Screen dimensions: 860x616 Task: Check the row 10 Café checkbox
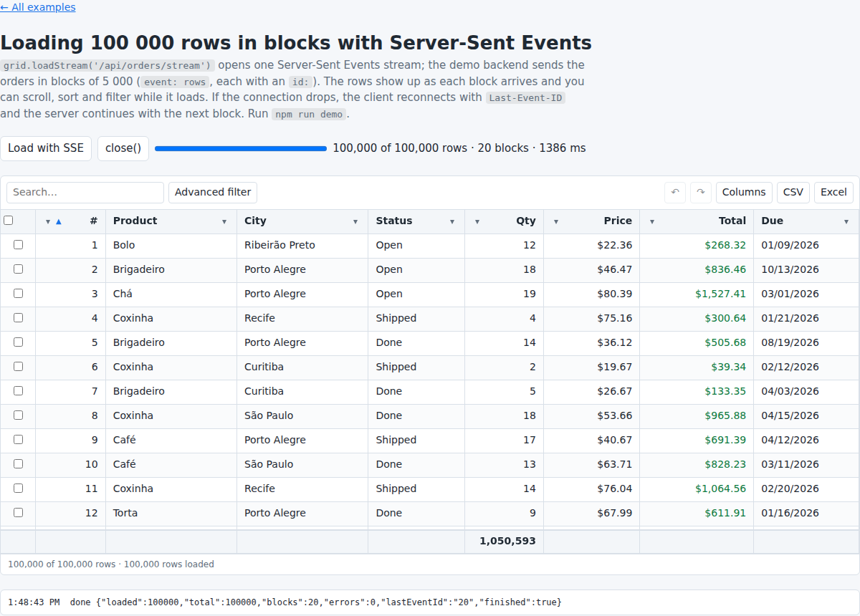[18, 464]
